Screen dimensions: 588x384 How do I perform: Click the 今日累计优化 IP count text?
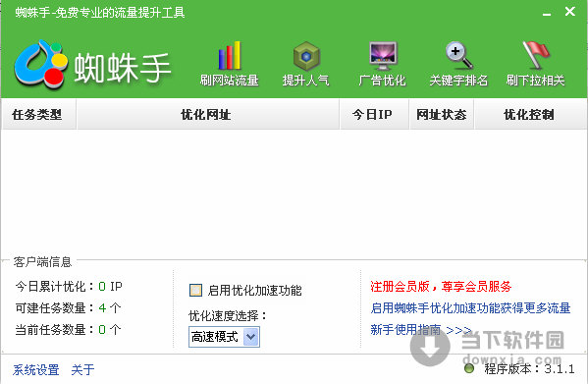coord(69,287)
